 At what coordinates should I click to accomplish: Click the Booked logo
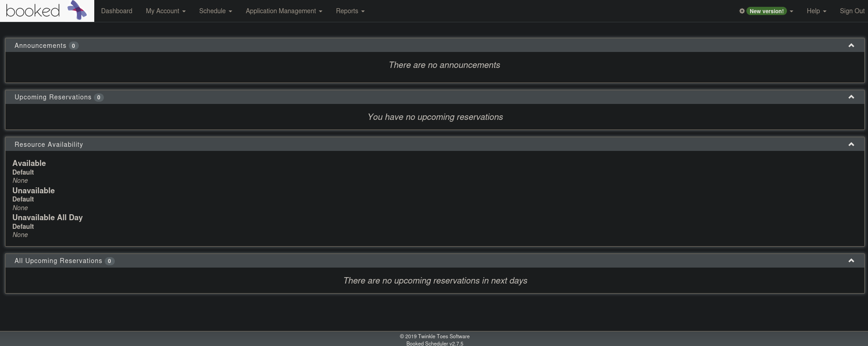point(46,10)
